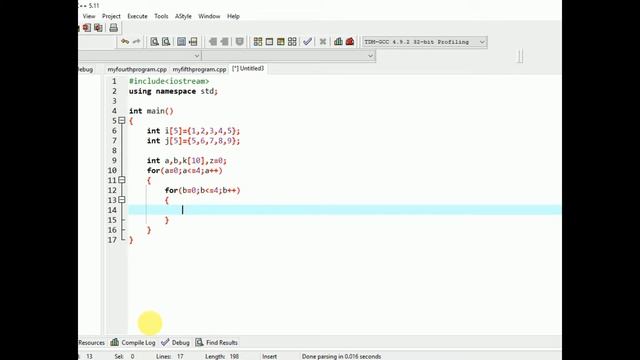
Task: Click 'Sel: 0' in the status bar
Action: [124, 356]
